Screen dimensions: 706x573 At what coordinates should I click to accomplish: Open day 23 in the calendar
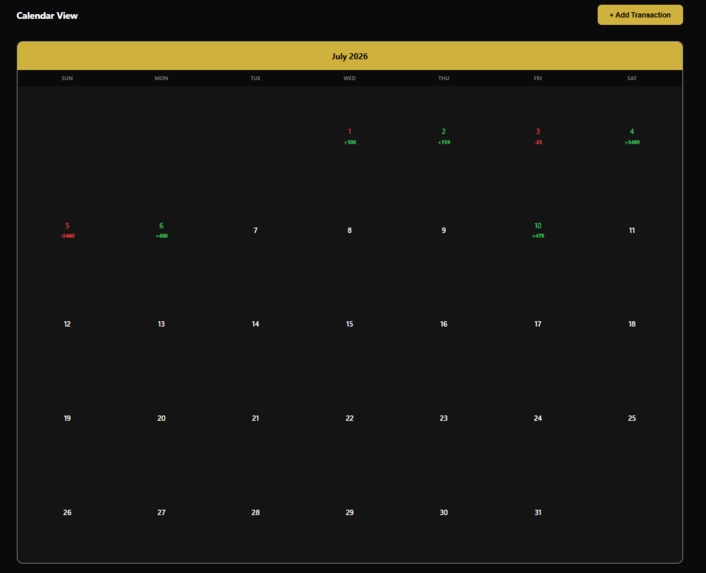pos(444,418)
